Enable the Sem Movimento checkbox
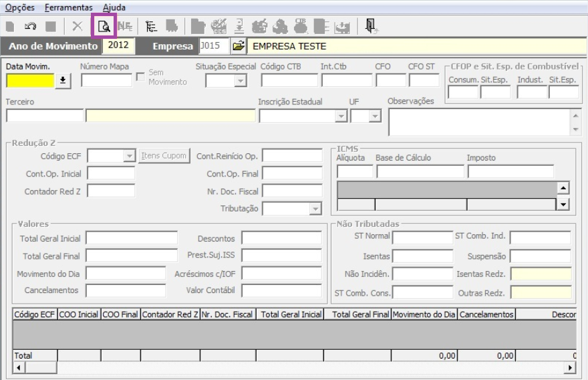Screen dimensions: 588x380 coord(140,77)
